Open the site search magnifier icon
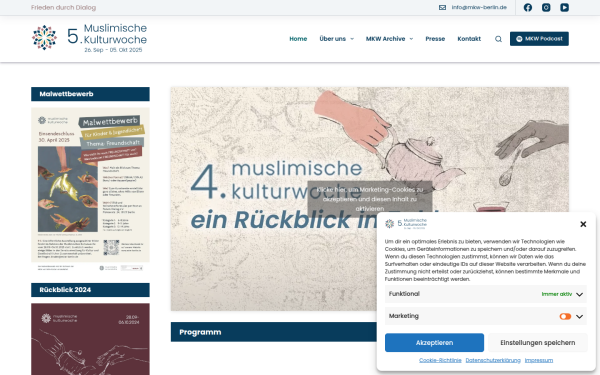This screenshot has width=600, height=375. click(x=498, y=39)
